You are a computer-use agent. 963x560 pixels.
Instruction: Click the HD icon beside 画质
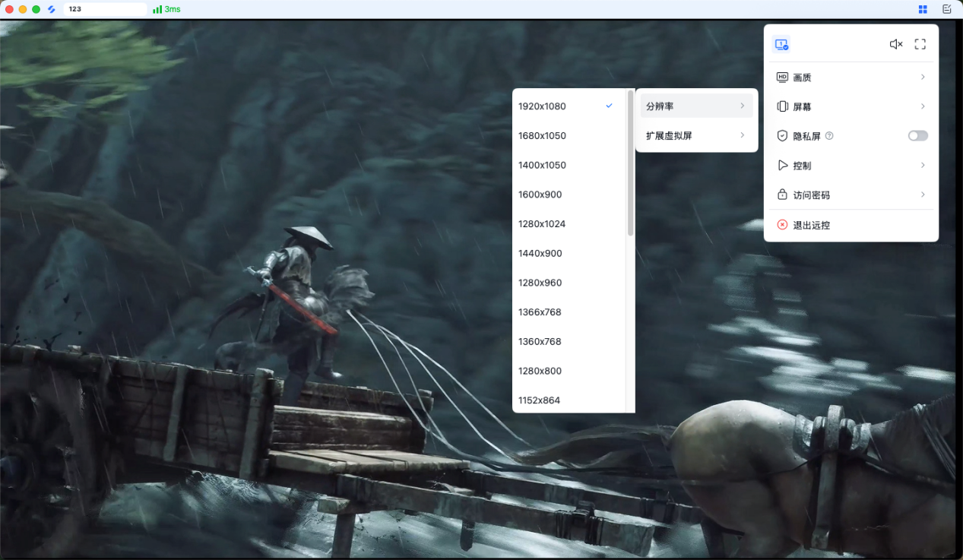tap(782, 78)
